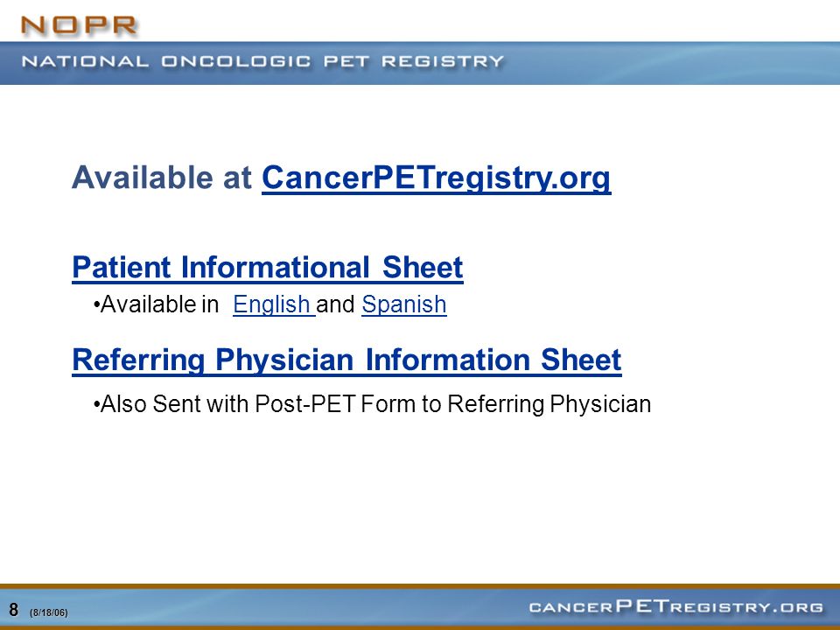Click the NOPR logo at top
Image resolution: width=840 pixels, height=630 pixels.
coord(79,25)
